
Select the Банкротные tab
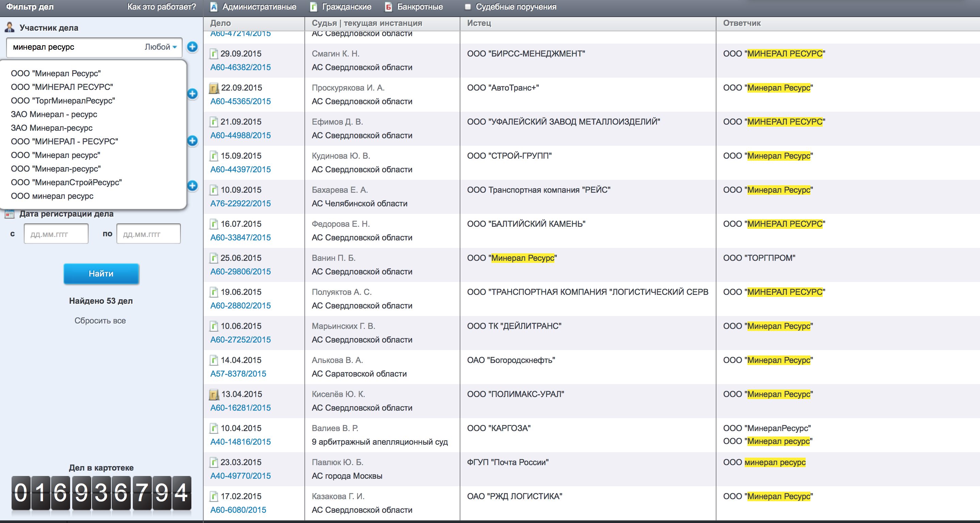coord(420,7)
